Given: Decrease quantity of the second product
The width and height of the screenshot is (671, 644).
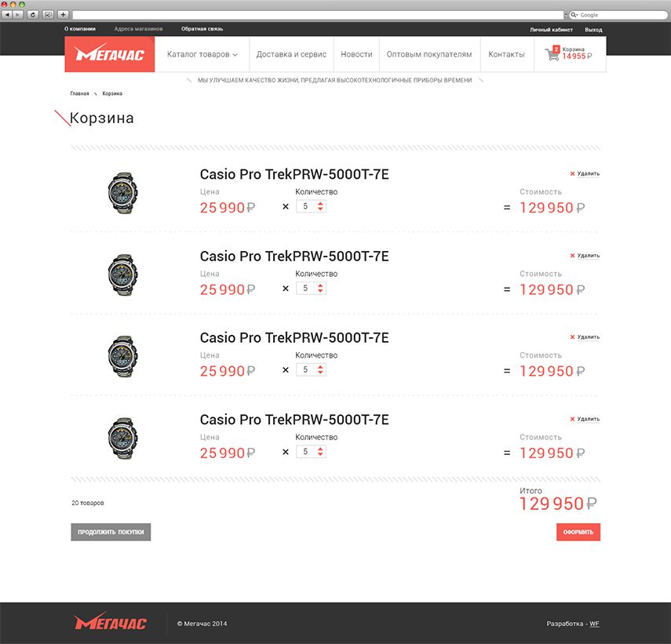Looking at the screenshot, I should [320, 291].
